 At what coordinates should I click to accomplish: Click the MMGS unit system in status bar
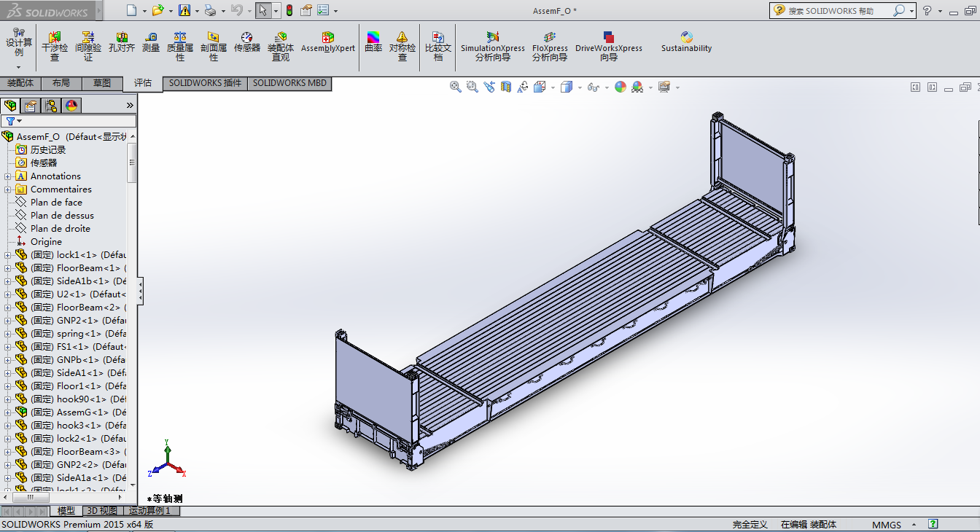click(x=886, y=525)
